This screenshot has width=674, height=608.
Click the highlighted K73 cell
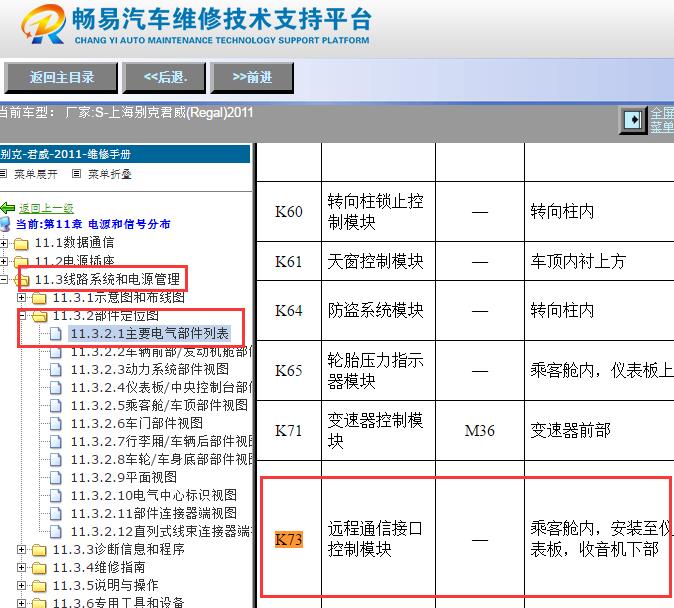tap(289, 539)
